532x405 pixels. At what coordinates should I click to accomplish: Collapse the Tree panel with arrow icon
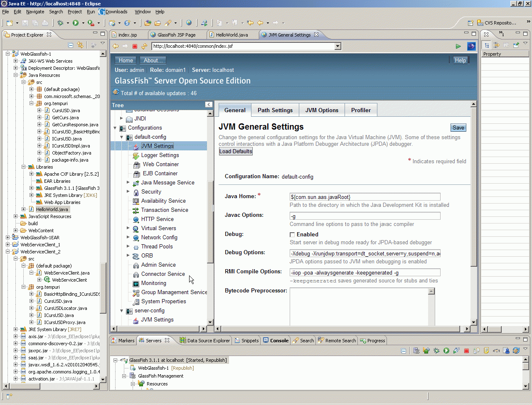209,105
